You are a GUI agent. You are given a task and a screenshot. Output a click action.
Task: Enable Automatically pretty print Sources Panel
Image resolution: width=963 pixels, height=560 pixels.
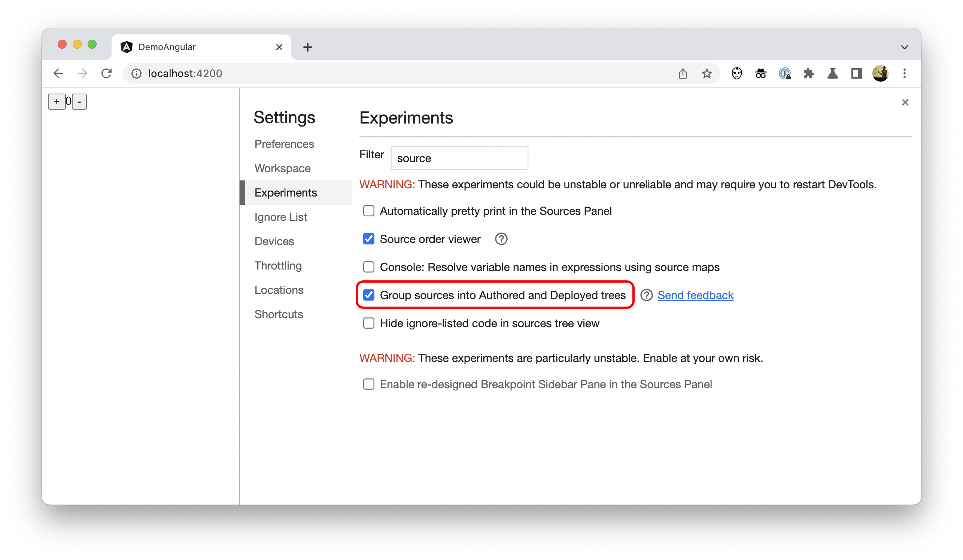369,211
